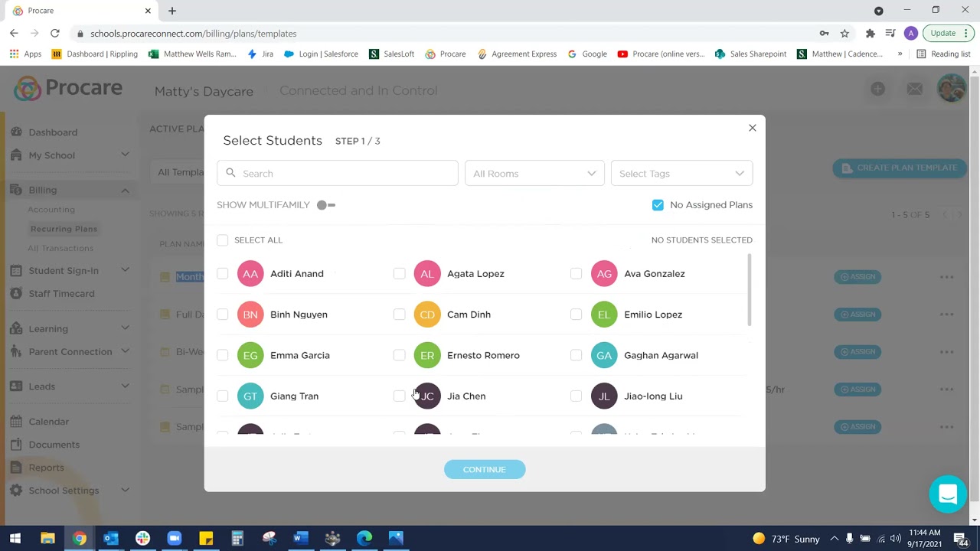Open Dashboard in the sidebar
Screen dimensions: 980x551
(53, 132)
